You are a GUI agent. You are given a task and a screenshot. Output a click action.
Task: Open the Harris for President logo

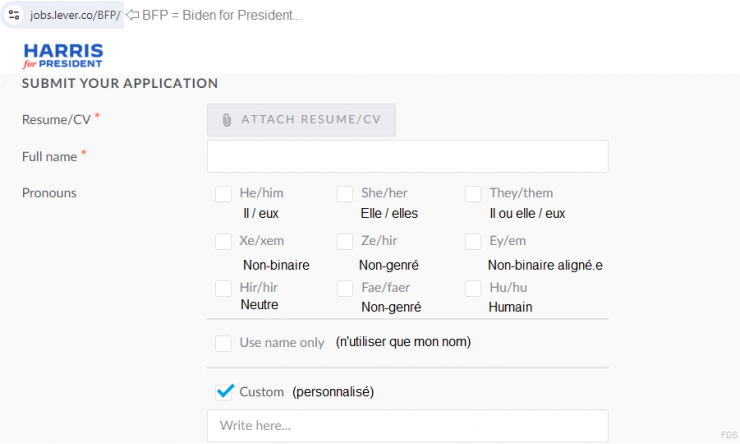63,56
